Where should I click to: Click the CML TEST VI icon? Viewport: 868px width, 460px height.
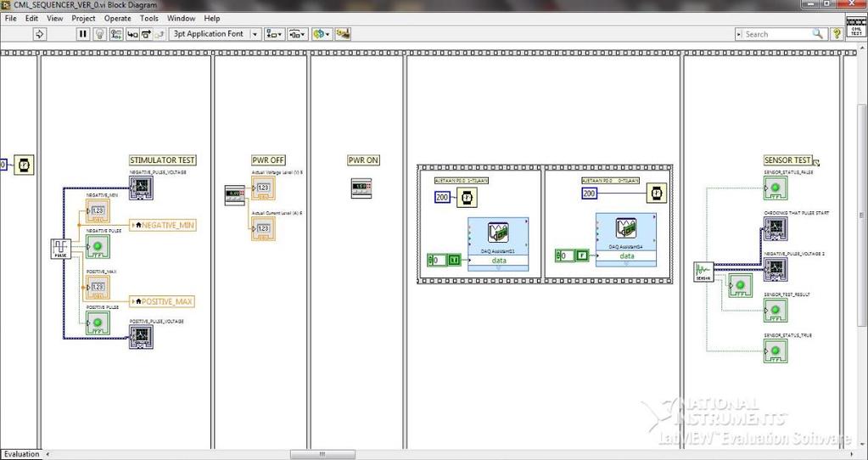click(856, 26)
